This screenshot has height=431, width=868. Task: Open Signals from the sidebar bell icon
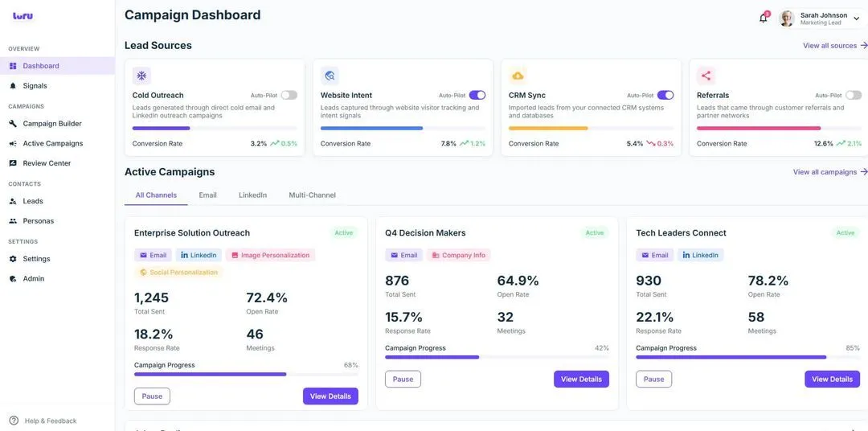14,86
